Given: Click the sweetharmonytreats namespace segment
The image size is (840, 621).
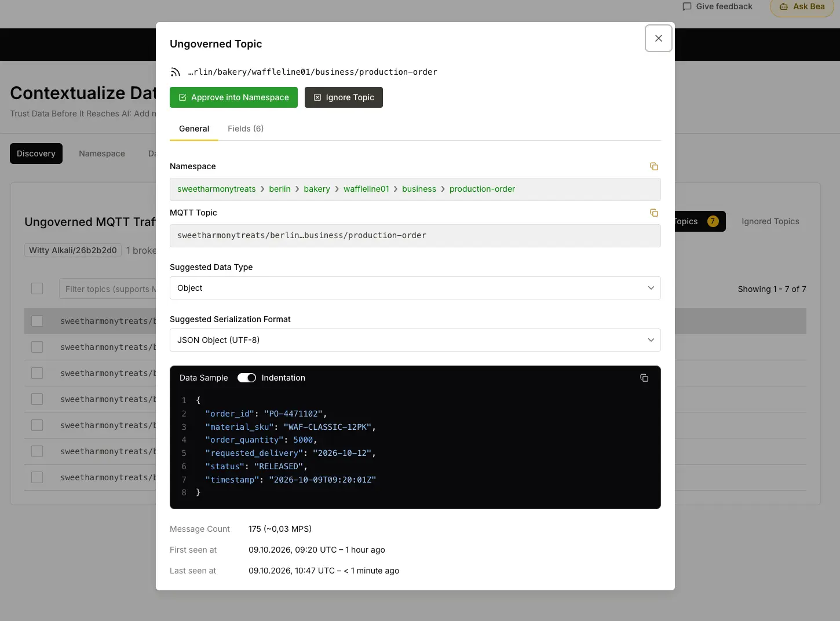Looking at the screenshot, I should [217, 189].
